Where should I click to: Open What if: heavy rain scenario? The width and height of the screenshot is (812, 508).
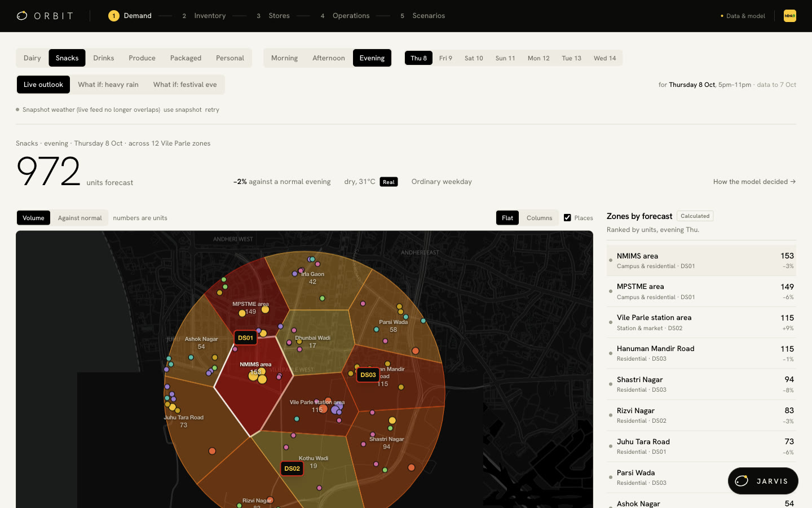coord(108,85)
